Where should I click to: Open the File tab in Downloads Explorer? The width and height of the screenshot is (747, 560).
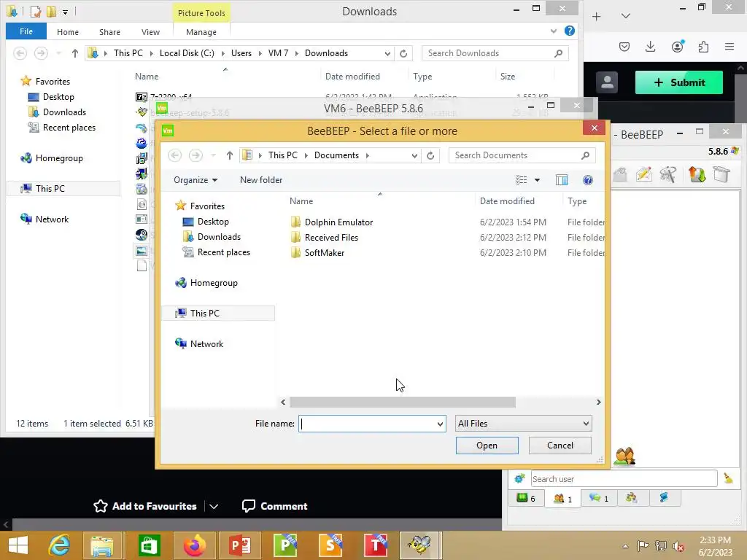coord(26,31)
